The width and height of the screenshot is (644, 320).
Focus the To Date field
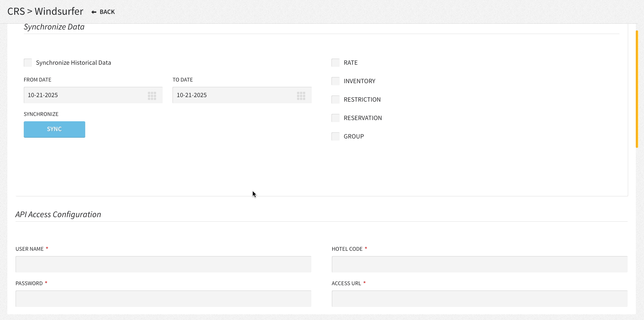pyautogui.click(x=242, y=95)
